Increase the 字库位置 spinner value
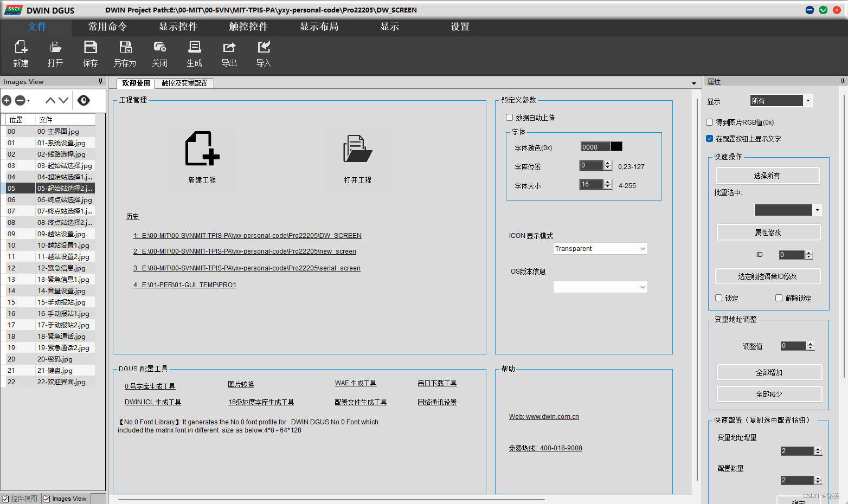This screenshot has width=848, height=504. click(608, 163)
